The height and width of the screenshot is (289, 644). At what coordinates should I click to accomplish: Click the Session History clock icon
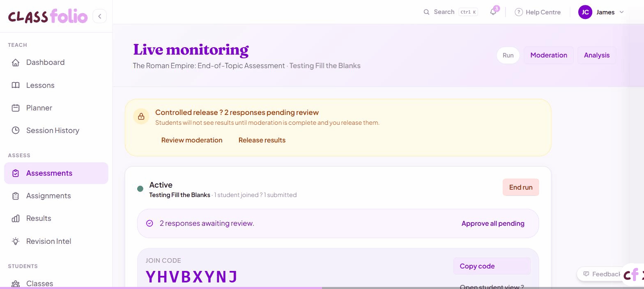[16, 131]
